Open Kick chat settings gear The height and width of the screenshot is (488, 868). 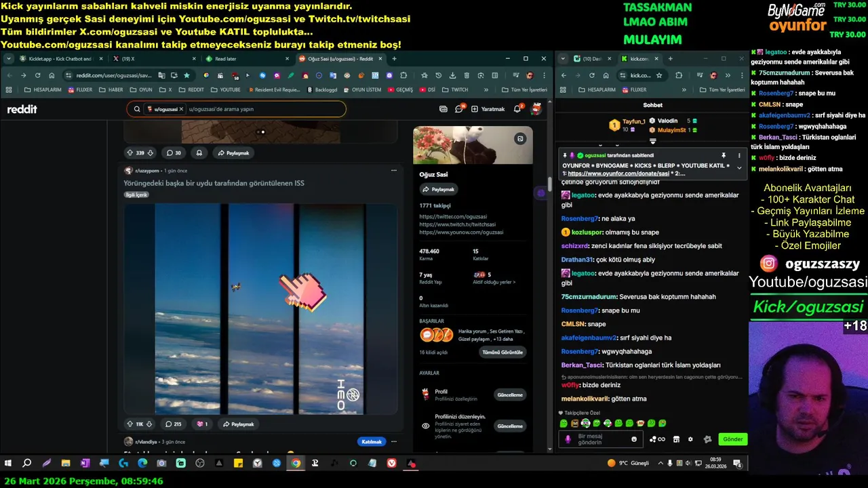[690, 439]
